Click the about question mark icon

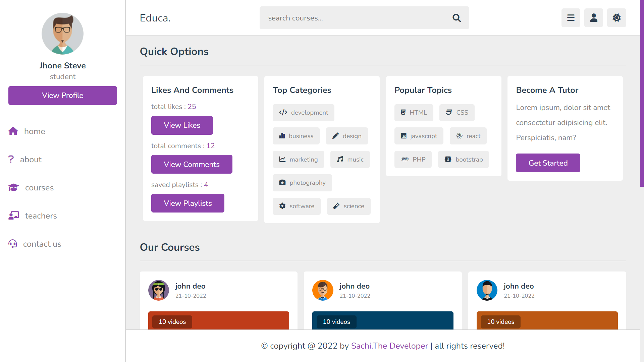tap(11, 159)
